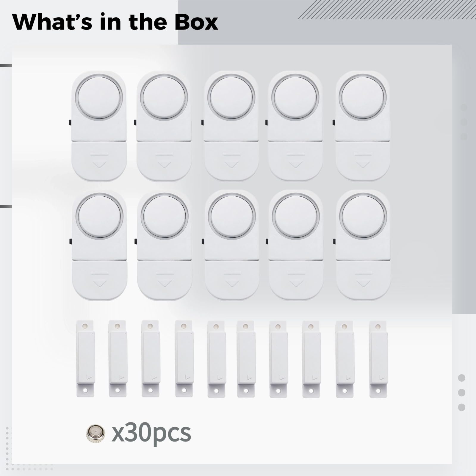Screen dimensions: 476x476
Task: Click the side switch on the bottom row's second alarm
Action: point(135,241)
